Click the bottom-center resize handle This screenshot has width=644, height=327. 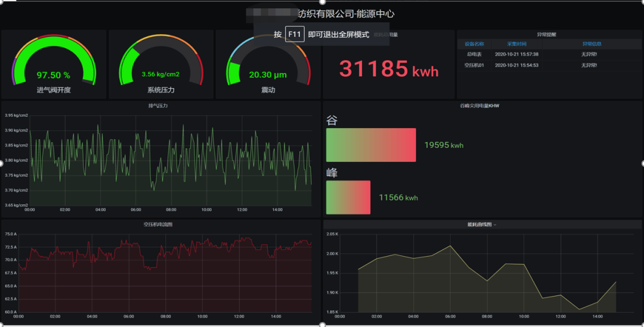(x=322, y=325)
